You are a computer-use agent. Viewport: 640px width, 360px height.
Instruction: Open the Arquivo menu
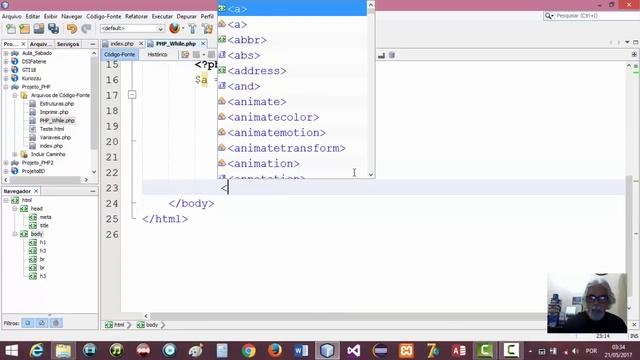click(12, 16)
